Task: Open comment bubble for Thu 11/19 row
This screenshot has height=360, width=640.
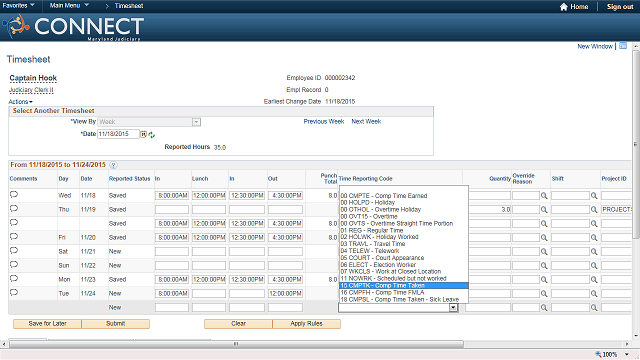Action: (x=14, y=209)
